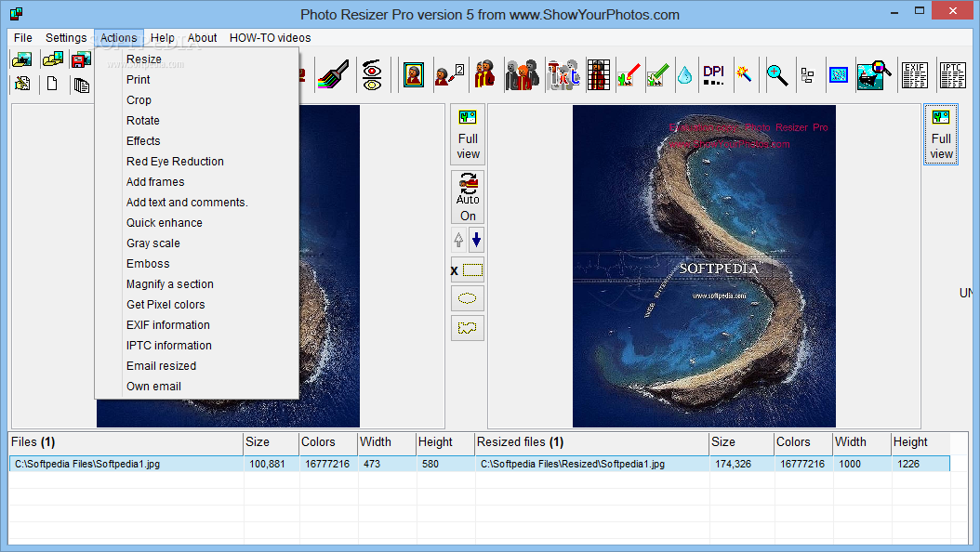Click the red floppy disk save icon
The width and height of the screenshot is (980, 552).
pos(81,60)
